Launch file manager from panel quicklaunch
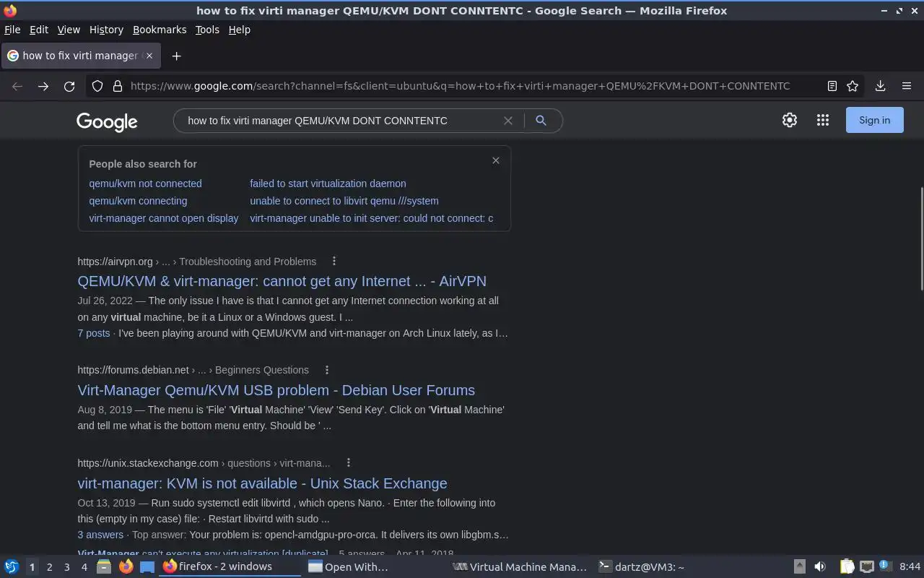 tap(104, 566)
